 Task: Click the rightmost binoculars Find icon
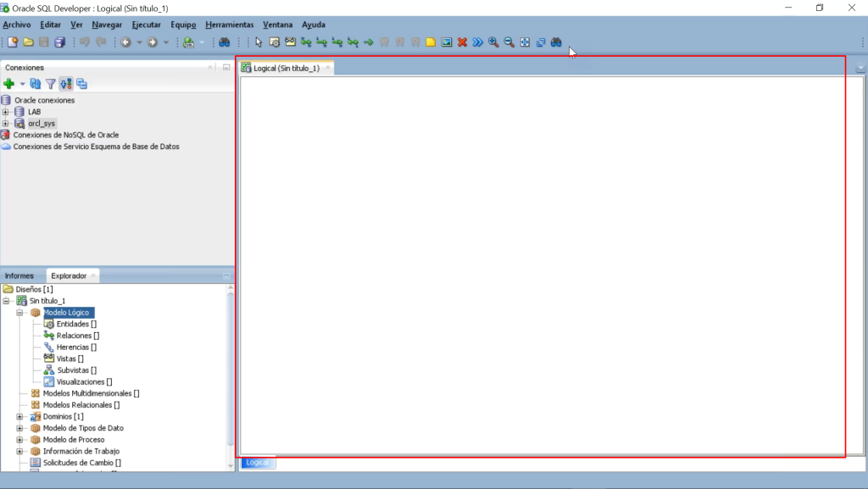click(556, 42)
